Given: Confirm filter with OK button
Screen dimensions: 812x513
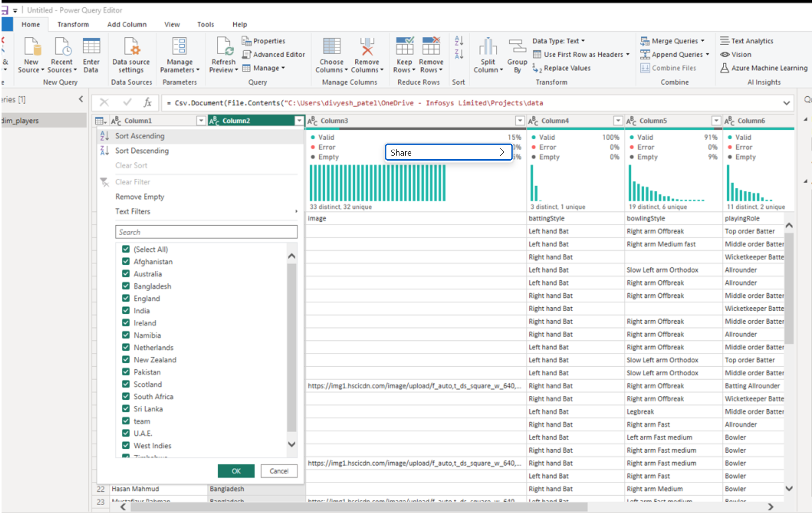Looking at the screenshot, I should (x=236, y=471).
